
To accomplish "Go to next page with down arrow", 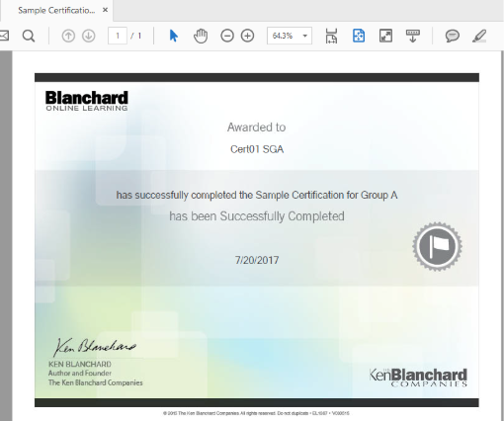I will 89,36.
